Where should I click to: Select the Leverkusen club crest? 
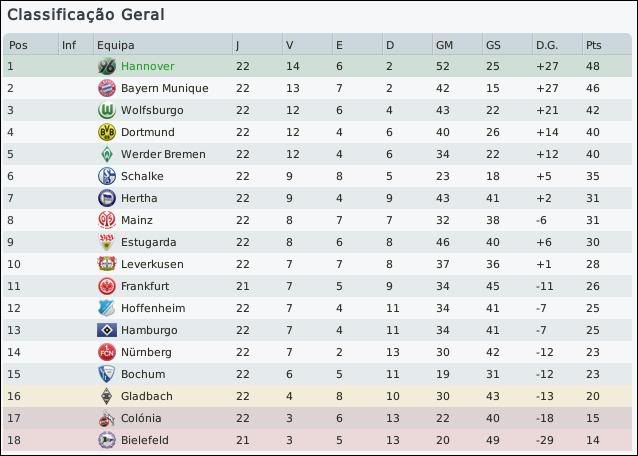click(x=106, y=264)
